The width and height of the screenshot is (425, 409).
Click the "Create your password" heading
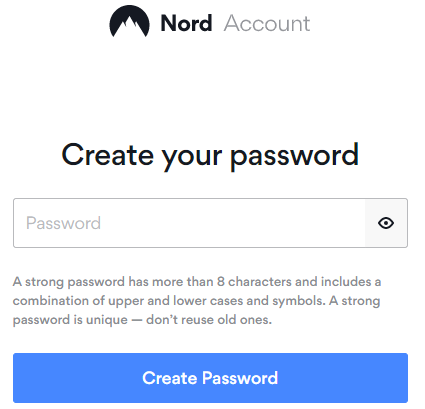click(x=210, y=156)
